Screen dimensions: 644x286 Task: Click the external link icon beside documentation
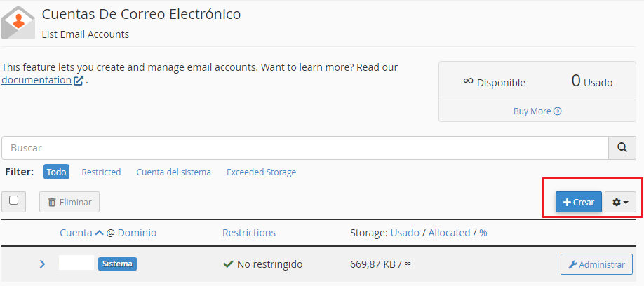pyautogui.click(x=79, y=80)
